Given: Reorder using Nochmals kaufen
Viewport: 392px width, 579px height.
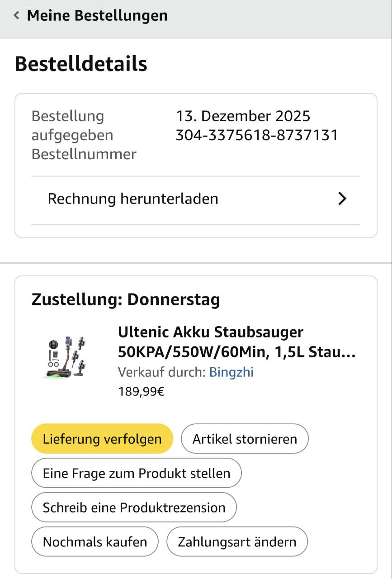Looking at the screenshot, I should tap(95, 542).
